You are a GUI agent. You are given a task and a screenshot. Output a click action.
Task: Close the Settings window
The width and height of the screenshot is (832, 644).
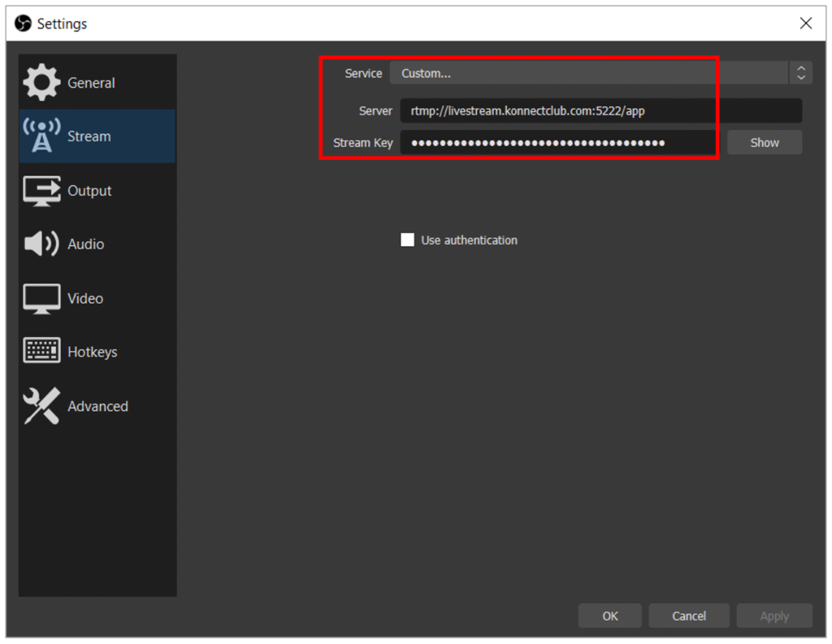pyautogui.click(x=805, y=24)
